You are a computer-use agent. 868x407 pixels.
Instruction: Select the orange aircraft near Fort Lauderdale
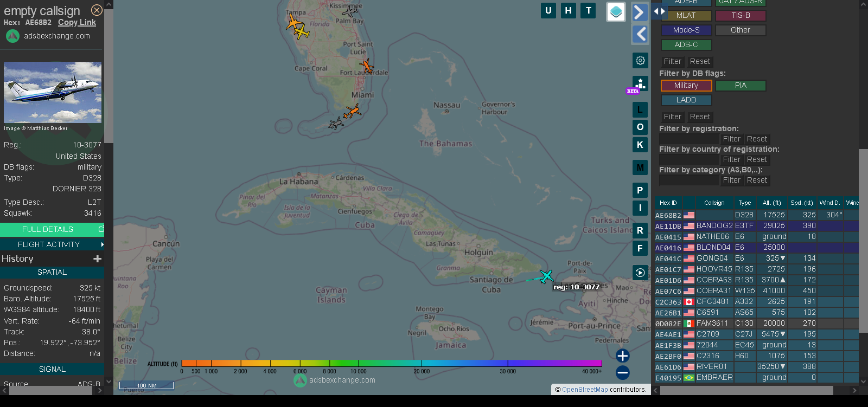pos(367,67)
